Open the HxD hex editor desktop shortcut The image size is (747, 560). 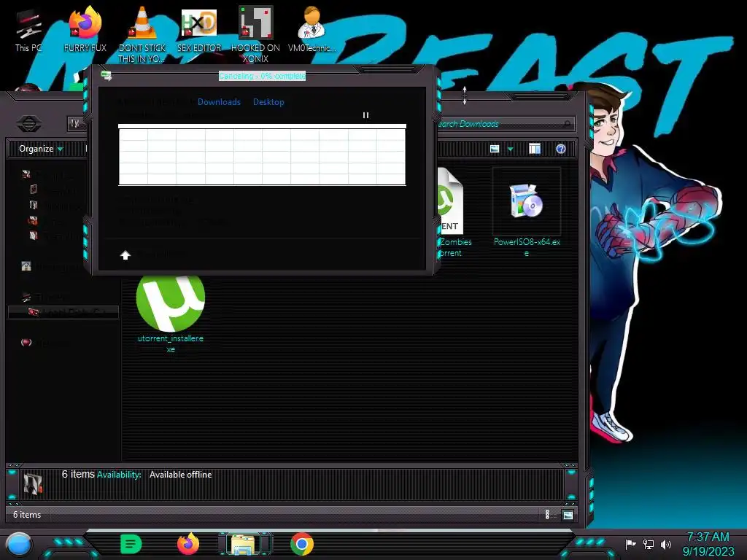[x=199, y=29]
